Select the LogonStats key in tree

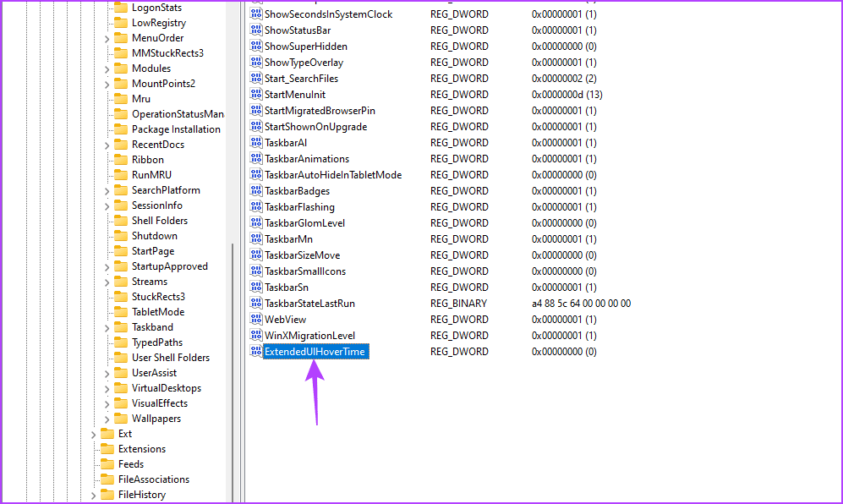pos(156,8)
